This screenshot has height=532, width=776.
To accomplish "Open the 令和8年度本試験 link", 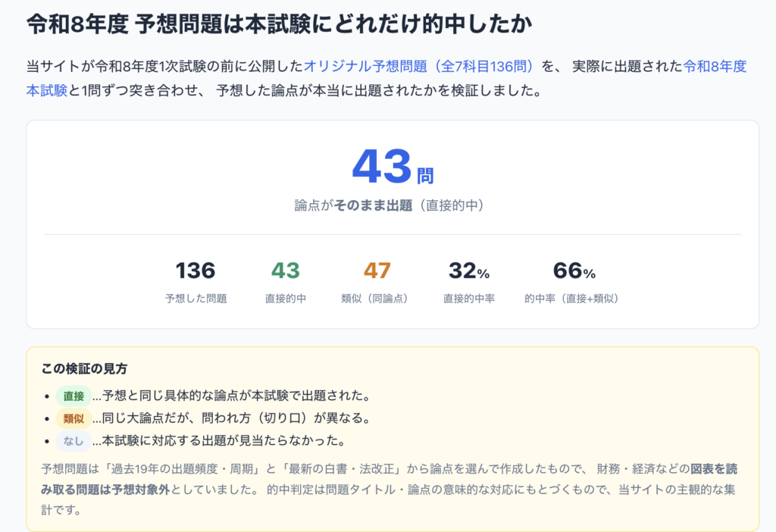I will (x=715, y=67).
